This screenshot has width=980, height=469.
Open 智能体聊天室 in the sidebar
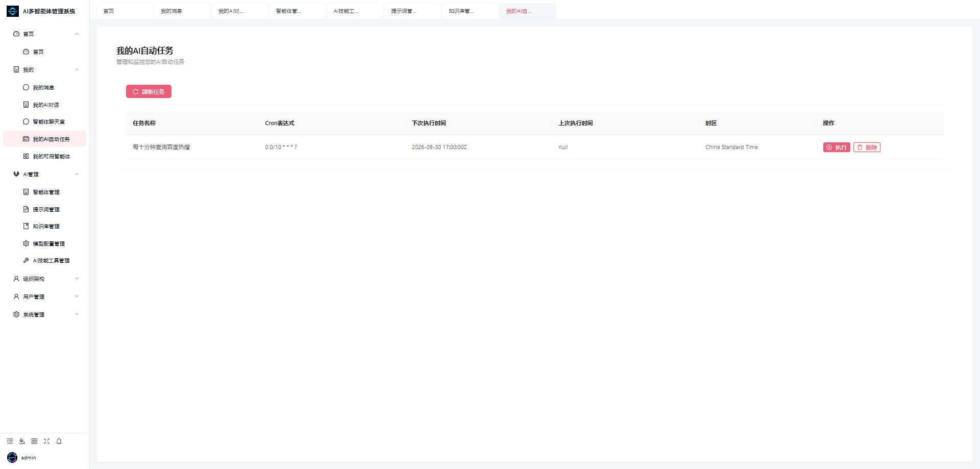click(44, 121)
